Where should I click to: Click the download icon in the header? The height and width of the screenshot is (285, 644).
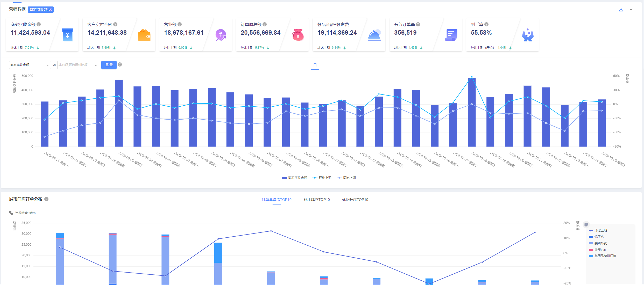(621, 10)
